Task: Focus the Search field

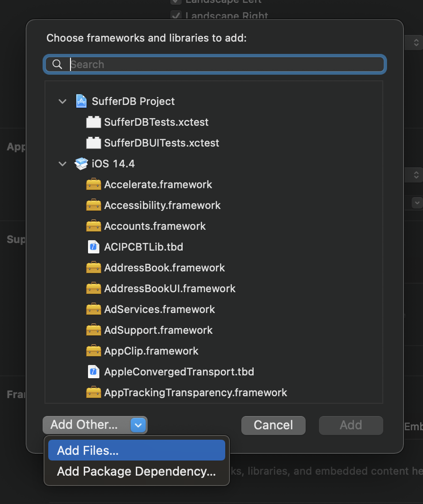Action: (x=215, y=64)
